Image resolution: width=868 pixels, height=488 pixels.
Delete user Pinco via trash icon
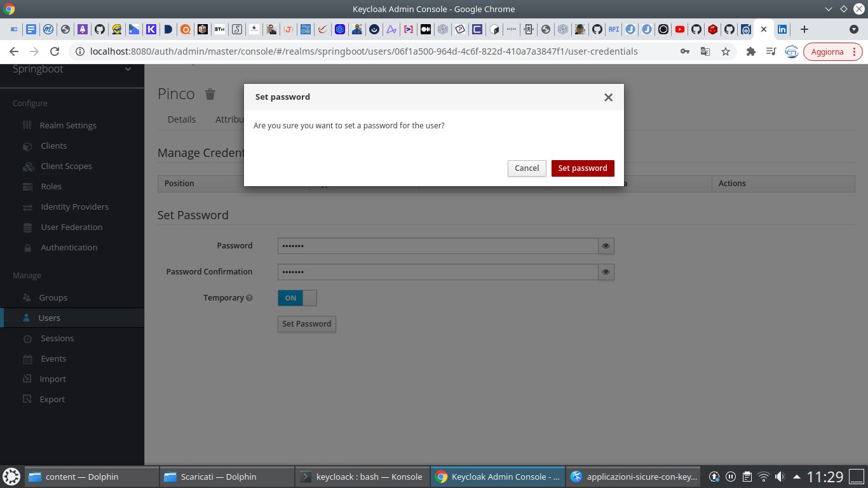coord(210,94)
